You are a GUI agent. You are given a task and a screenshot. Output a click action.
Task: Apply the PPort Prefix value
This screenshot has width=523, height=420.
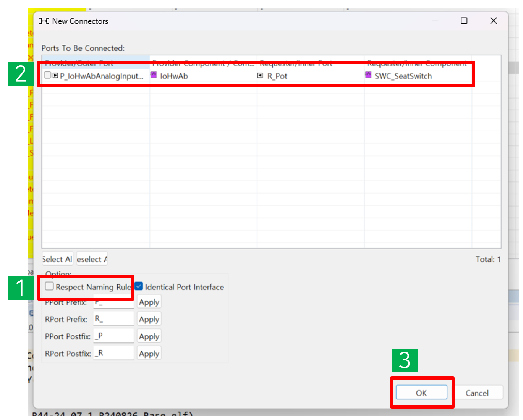point(149,302)
